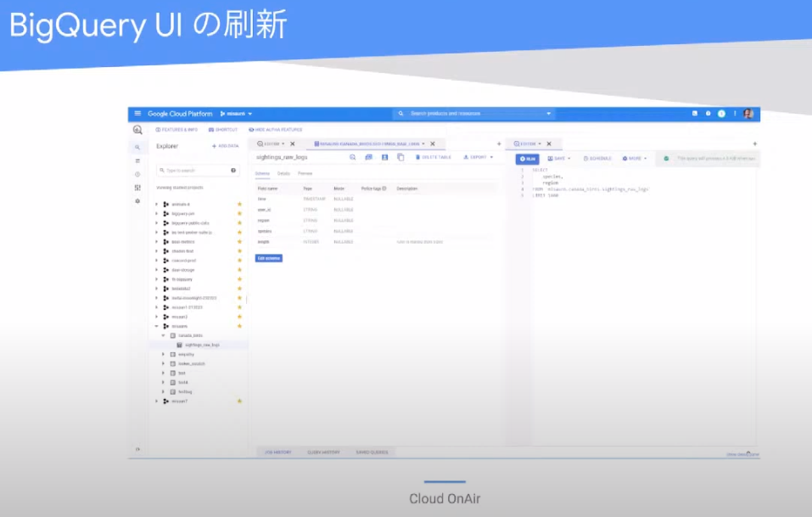
Task: Open the JOB HISTORY tab
Action: click(x=278, y=452)
